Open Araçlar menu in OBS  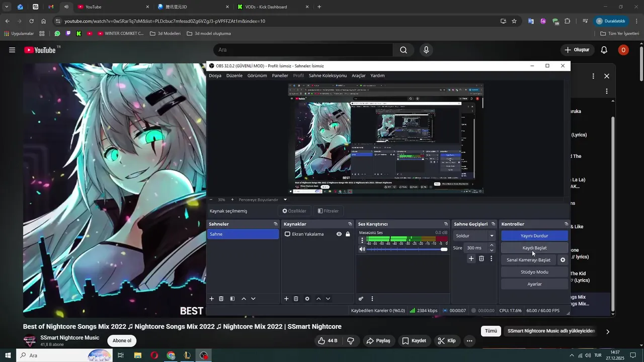pyautogui.click(x=359, y=75)
